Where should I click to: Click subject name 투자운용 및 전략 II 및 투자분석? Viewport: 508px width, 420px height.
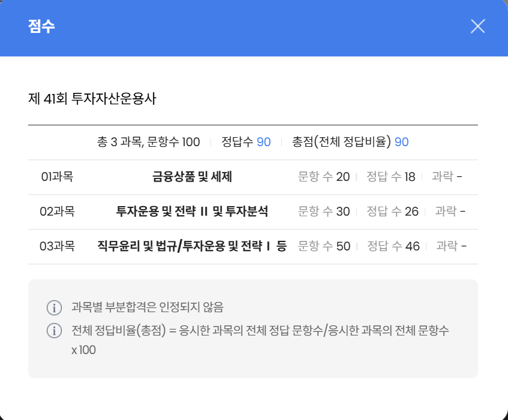point(192,211)
